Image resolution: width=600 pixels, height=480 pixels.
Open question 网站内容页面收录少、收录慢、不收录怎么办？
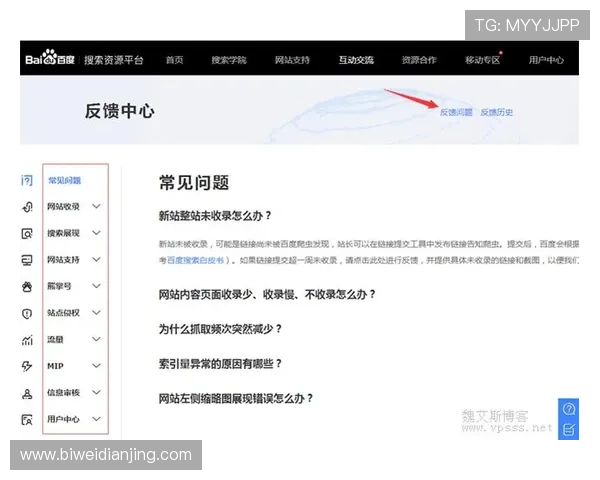(267, 295)
